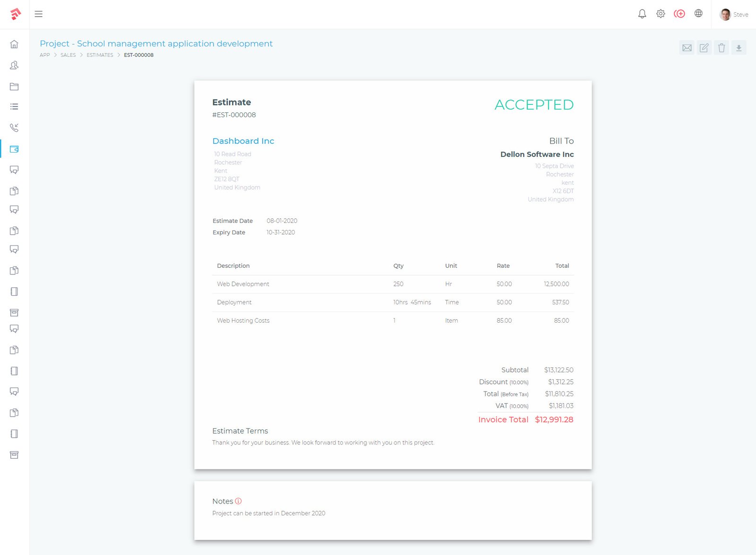This screenshot has width=756, height=555.
Task: Open the tasks list sidebar icon
Action: coord(14,107)
